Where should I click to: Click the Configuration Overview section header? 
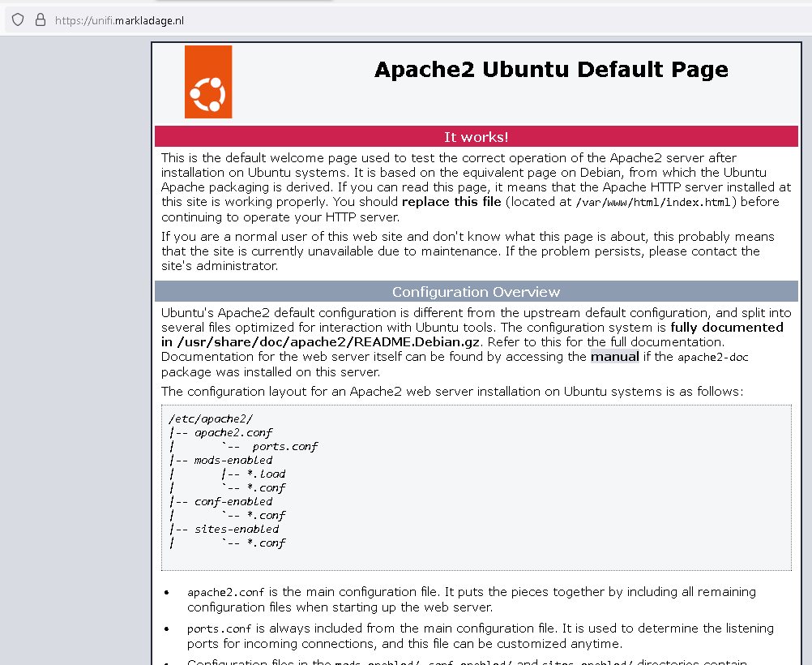(476, 292)
